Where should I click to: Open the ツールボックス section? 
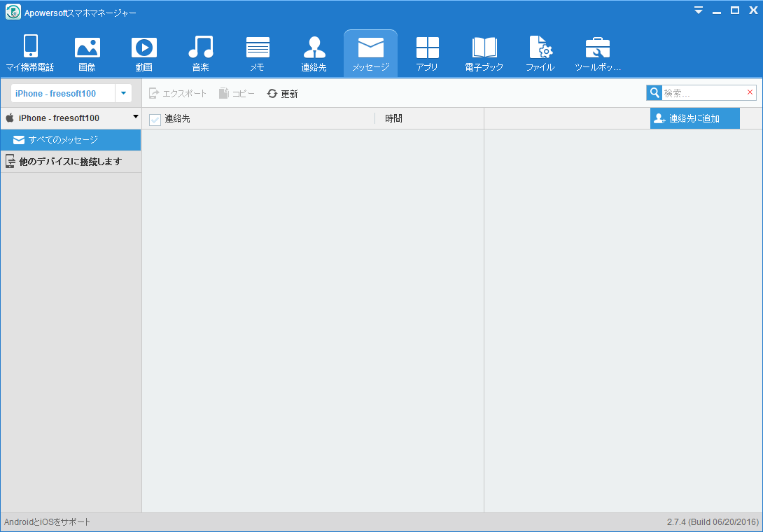pyautogui.click(x=597, y=52)
